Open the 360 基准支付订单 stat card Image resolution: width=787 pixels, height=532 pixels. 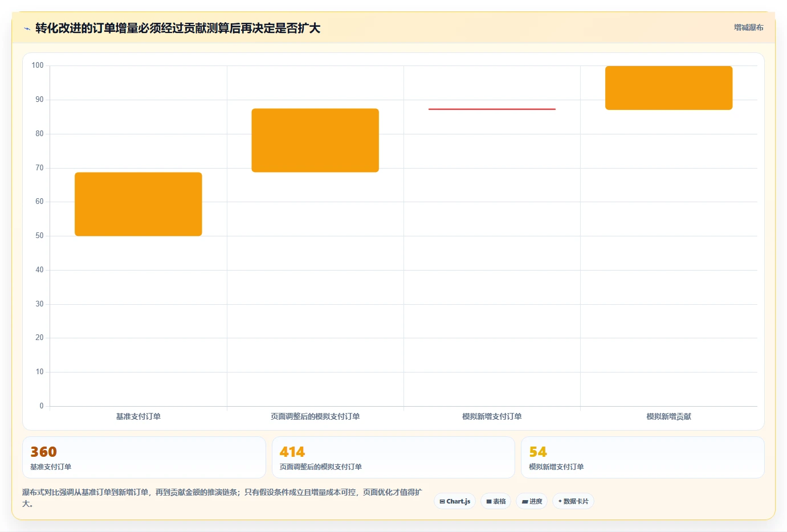point(144,457)
